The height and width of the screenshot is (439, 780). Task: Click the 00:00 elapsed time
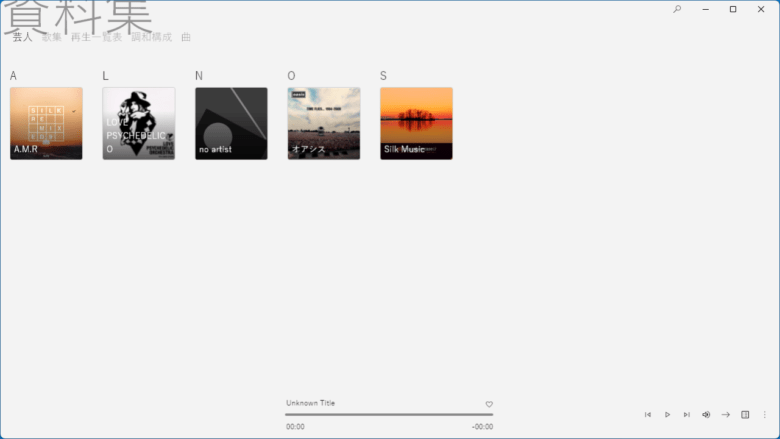point(295,427)
